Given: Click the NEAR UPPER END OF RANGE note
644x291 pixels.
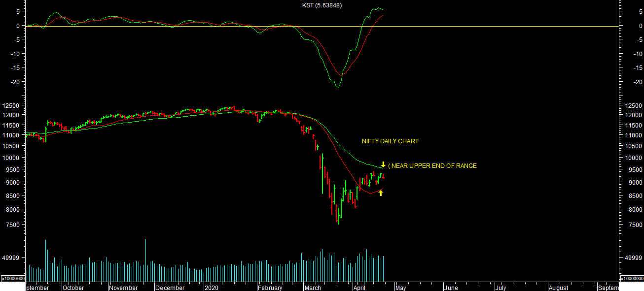Looking at the screenshot, I should pos(432,166).
